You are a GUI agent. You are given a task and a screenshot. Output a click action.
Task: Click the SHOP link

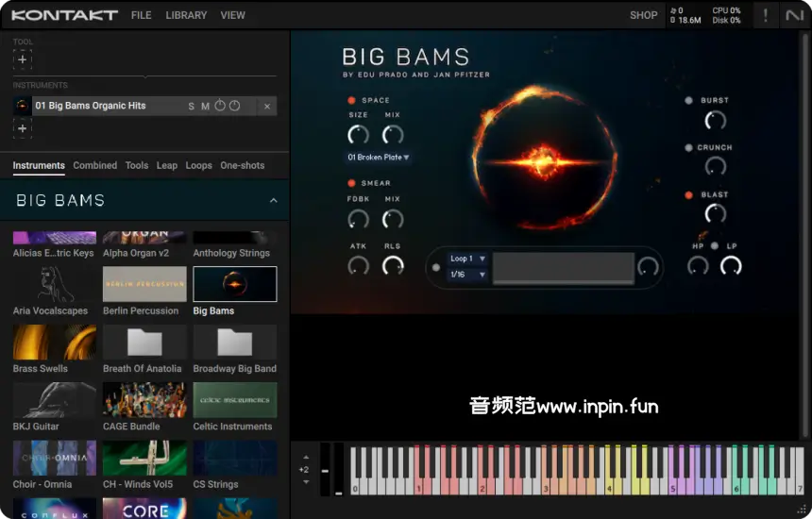643,15
